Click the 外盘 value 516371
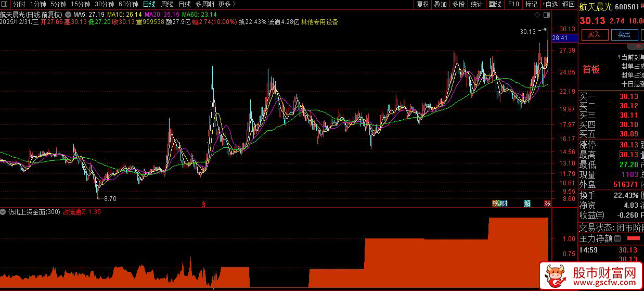 point(626,185)
